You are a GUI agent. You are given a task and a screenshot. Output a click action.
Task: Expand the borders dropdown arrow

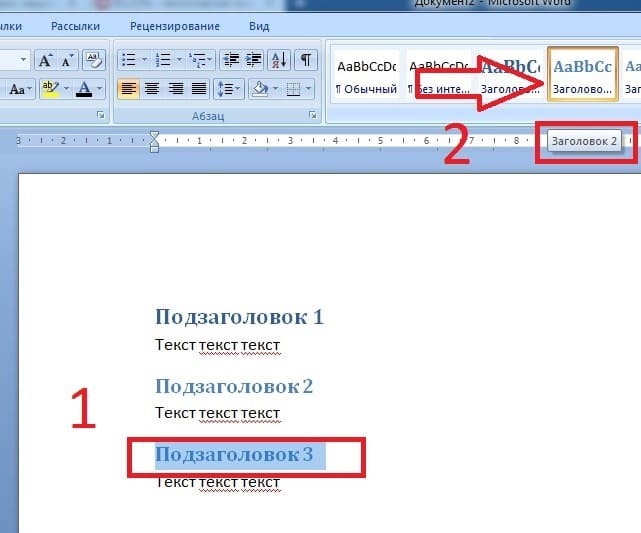click(x=308, y=89)
